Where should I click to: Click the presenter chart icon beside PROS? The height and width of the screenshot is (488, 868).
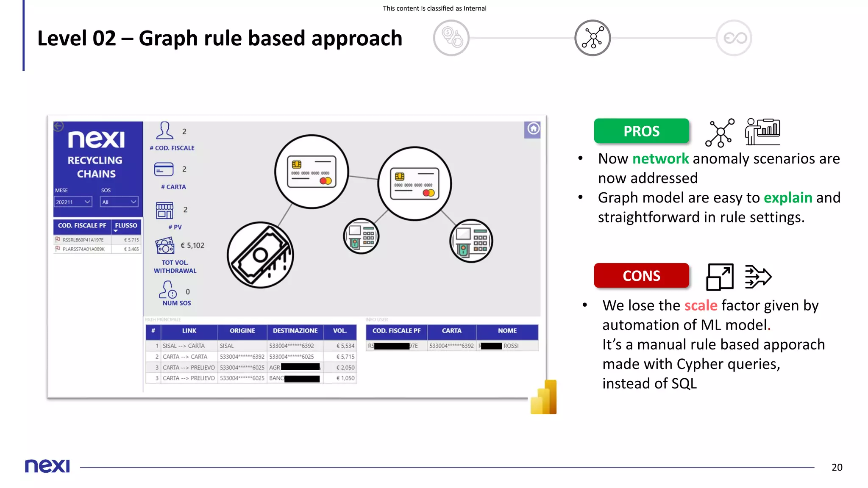(762, 132)
